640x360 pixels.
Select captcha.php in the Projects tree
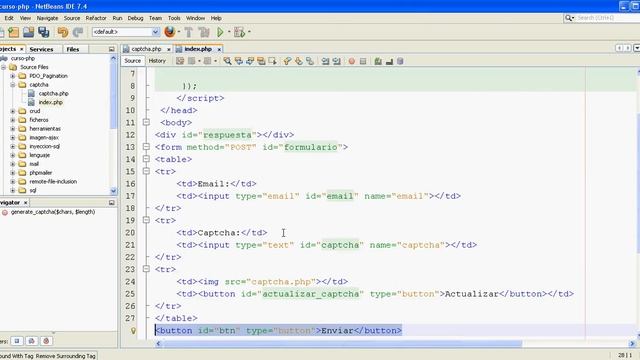[x=53, y=93]
